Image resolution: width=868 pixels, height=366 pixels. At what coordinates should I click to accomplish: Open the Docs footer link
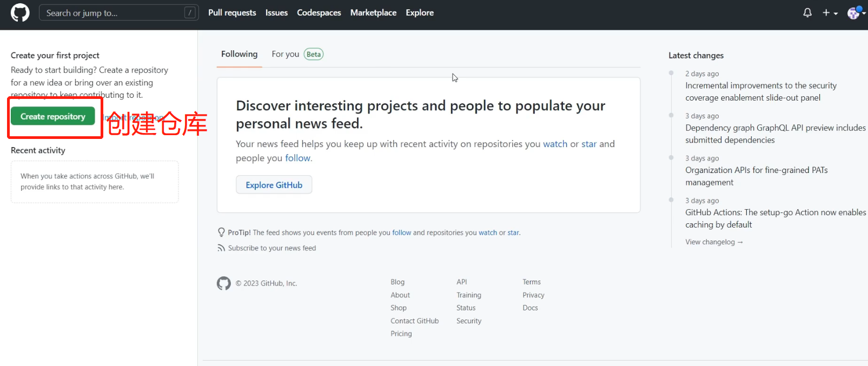tap(530, 308)
